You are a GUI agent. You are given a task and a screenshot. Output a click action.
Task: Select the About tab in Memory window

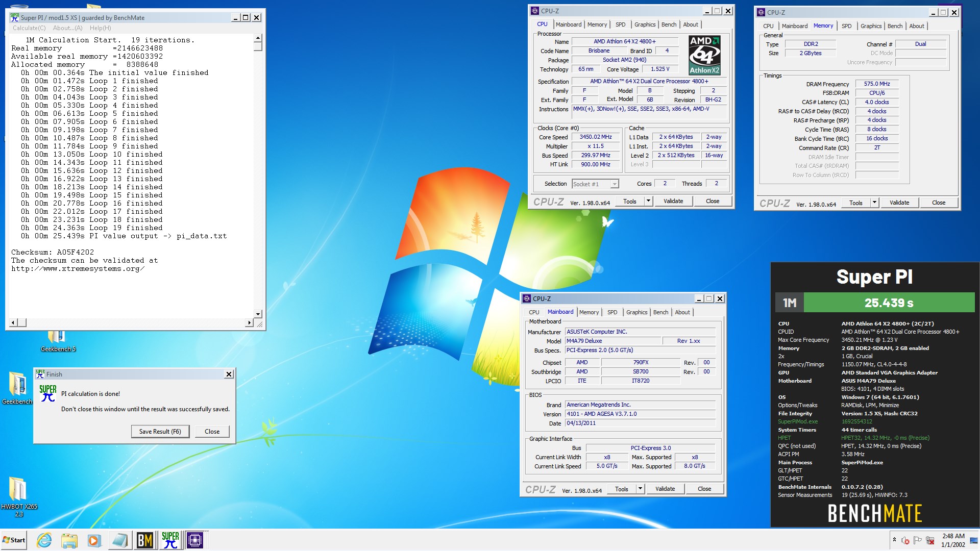[x=916, y=26]
